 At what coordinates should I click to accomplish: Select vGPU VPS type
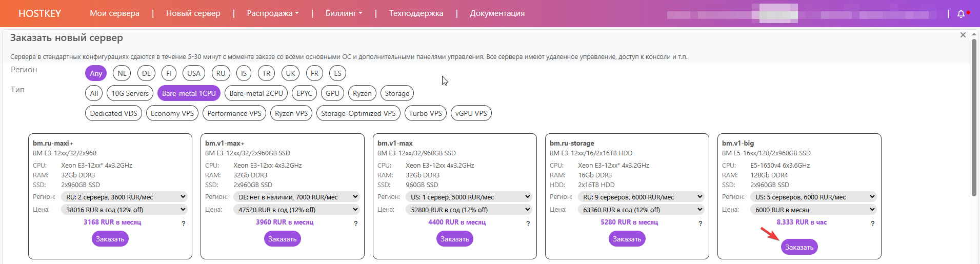pos(471,113)
